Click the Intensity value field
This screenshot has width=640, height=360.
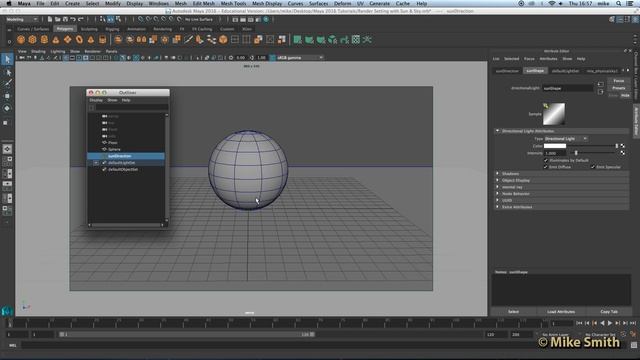coord(555,153)
